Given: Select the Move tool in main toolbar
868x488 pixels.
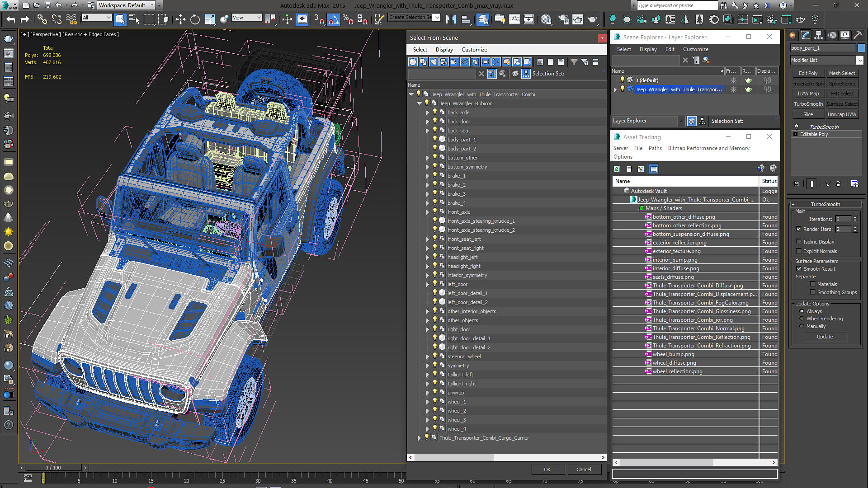Looking at the screenshot, I should (180, 19).
